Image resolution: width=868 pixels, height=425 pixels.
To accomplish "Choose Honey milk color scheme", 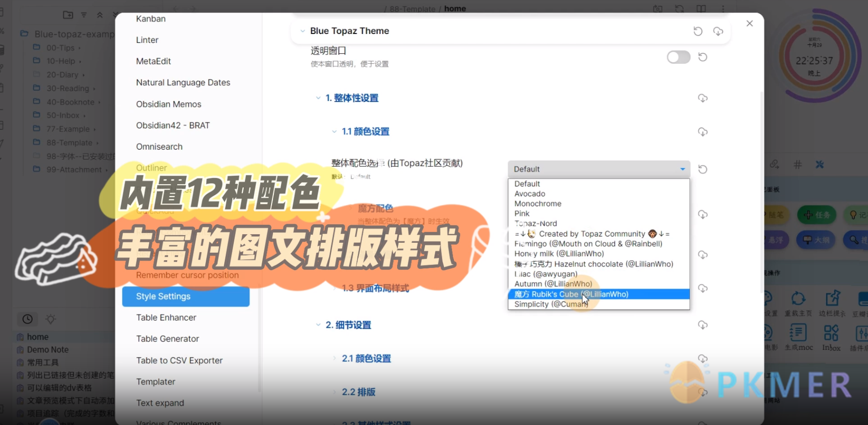I will pyautogui.click(x=599, y=254).
